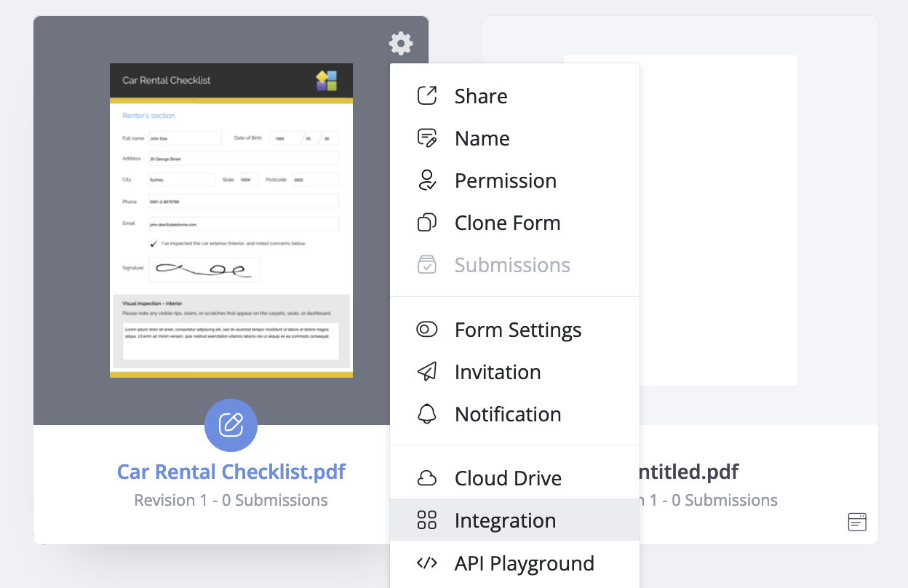Click the Cloud Drive cloud icon
This screenshot has width=908, height=588.
[427, 478]
